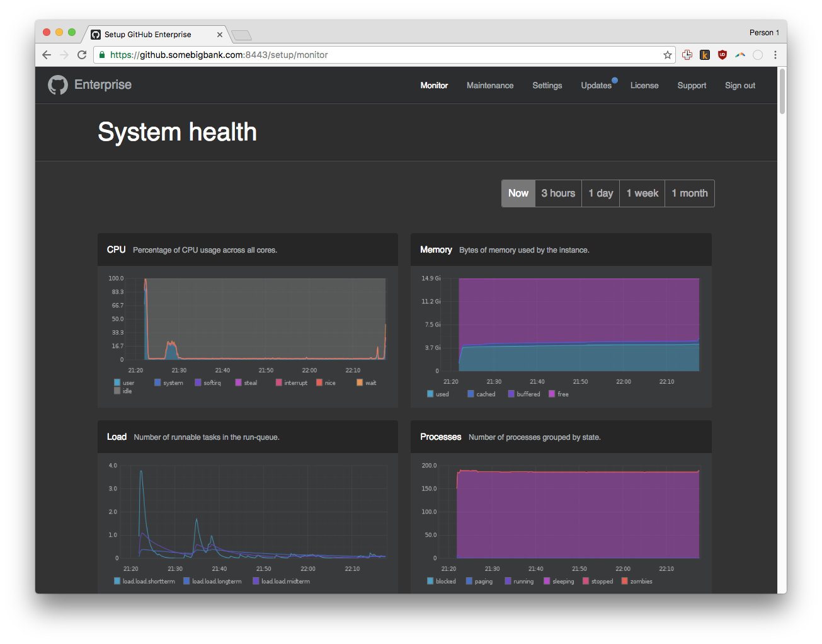
Task: Toggle the sleeping series in Processes legend
Action: [559, 581]
